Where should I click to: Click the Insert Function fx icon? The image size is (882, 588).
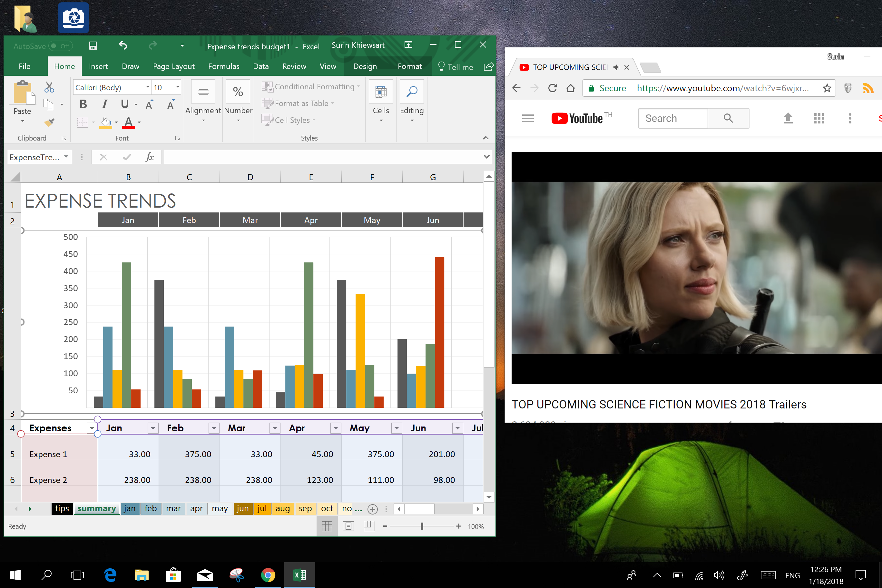[150, 157]
